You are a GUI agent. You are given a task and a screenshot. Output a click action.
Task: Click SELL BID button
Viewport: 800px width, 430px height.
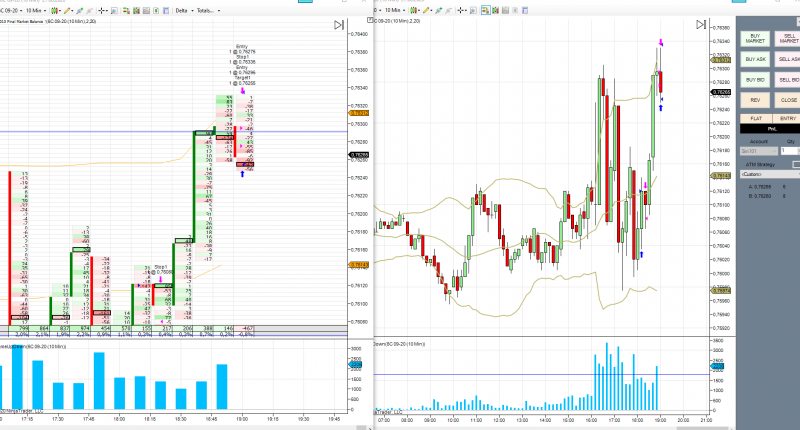(x=787, y=80)
